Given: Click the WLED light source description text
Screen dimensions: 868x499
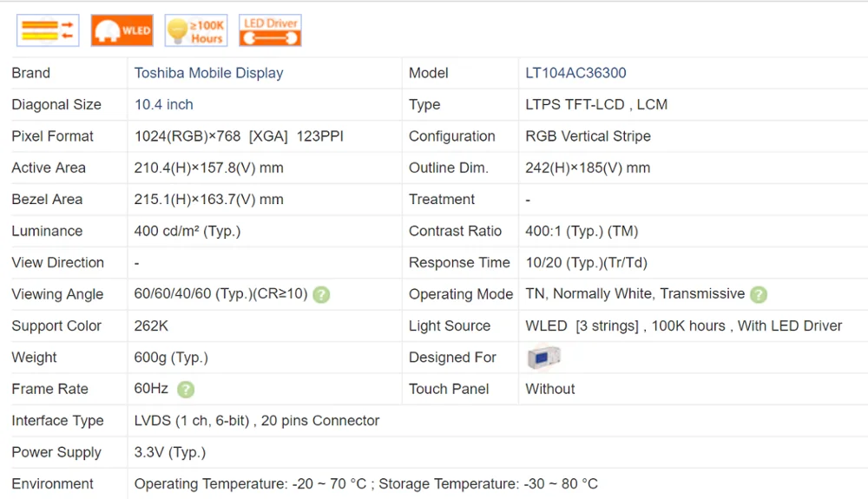Looking at the screenshot, I should 684,325.
